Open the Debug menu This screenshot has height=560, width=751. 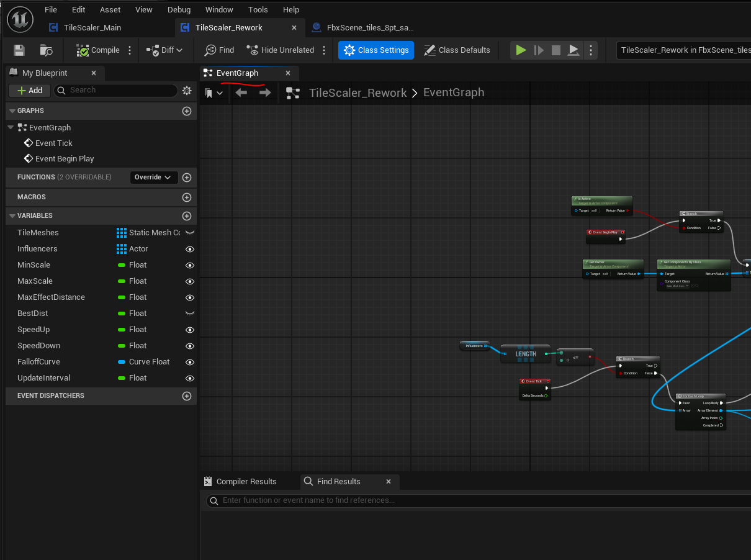click(179, 10)
